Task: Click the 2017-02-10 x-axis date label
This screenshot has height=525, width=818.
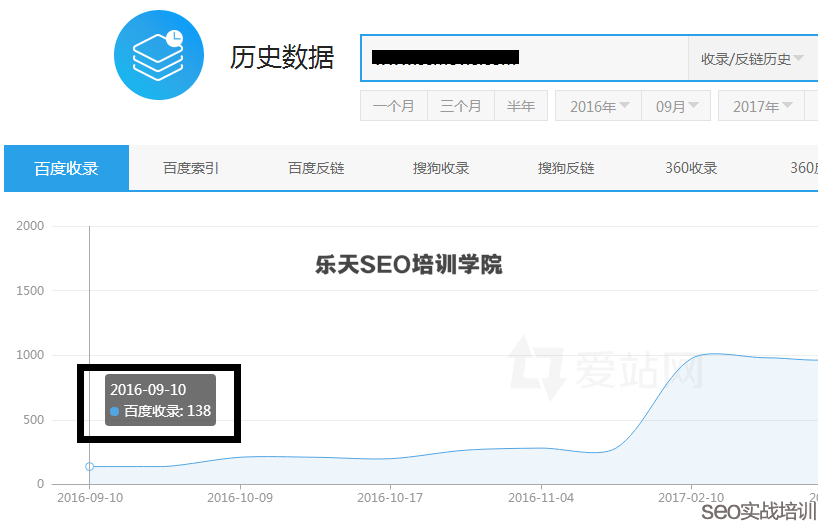Action: (x=691, y=498)
